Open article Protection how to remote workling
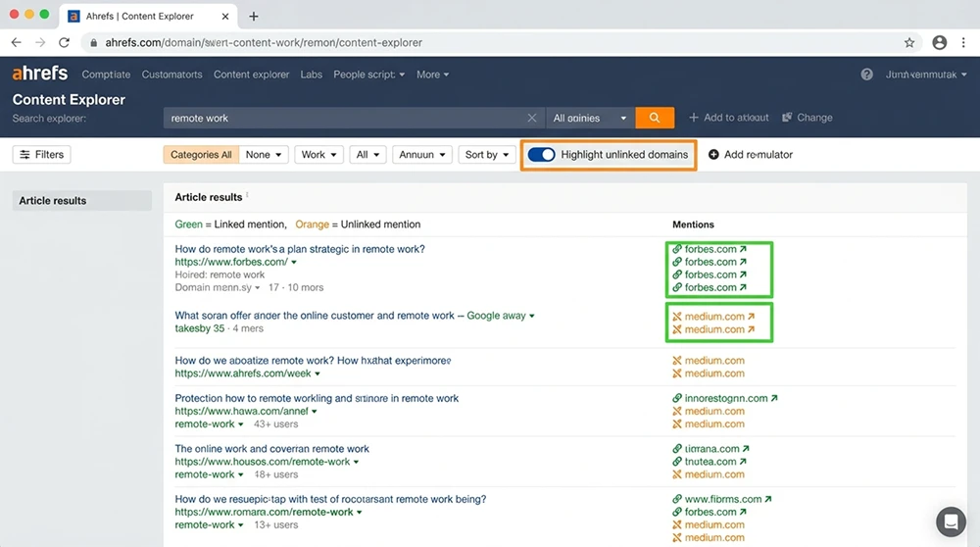 click(317, 398)
